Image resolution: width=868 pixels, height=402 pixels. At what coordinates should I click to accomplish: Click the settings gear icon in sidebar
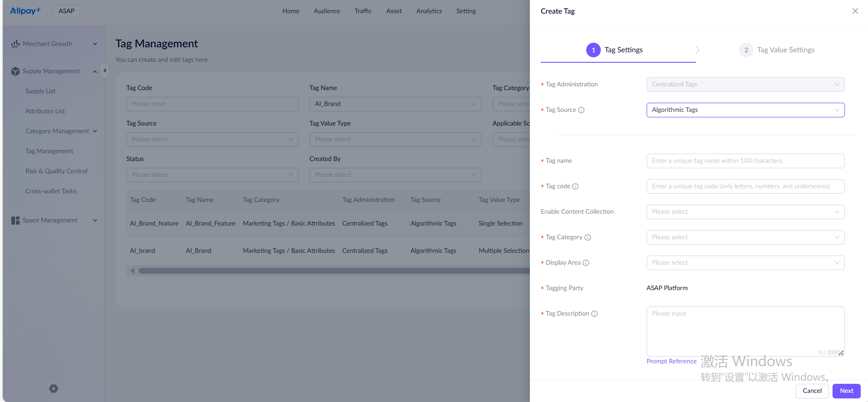tap(54, 388)
